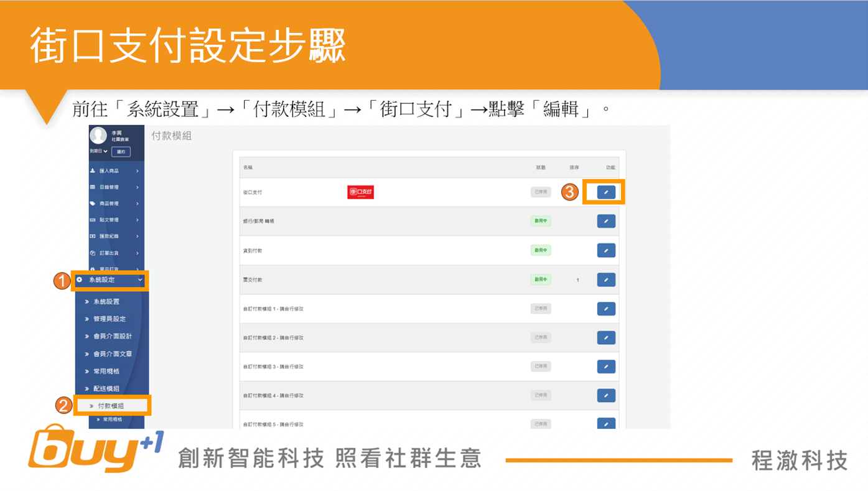
Task: Expand the 匯入商品 sidebar menu
Action: coord(115,171)
